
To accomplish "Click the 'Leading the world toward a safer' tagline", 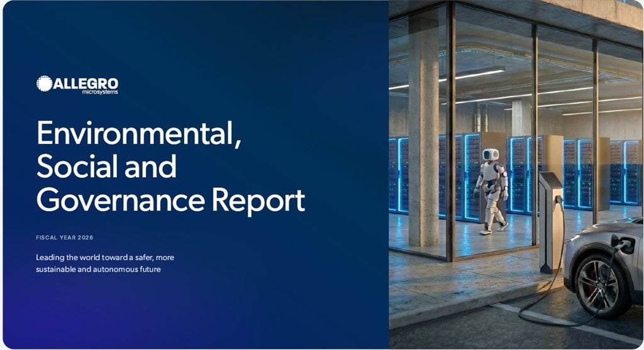I will click(105, 263).
